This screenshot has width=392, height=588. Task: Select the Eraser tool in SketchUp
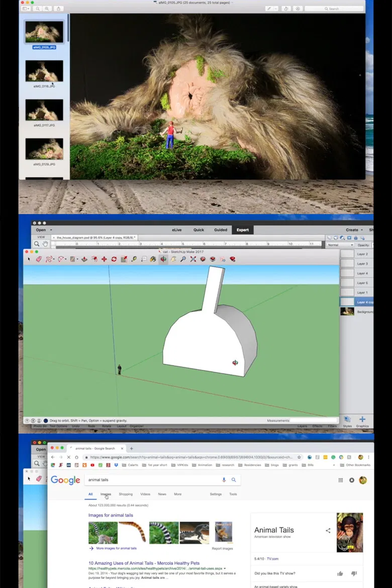[39, 259]
